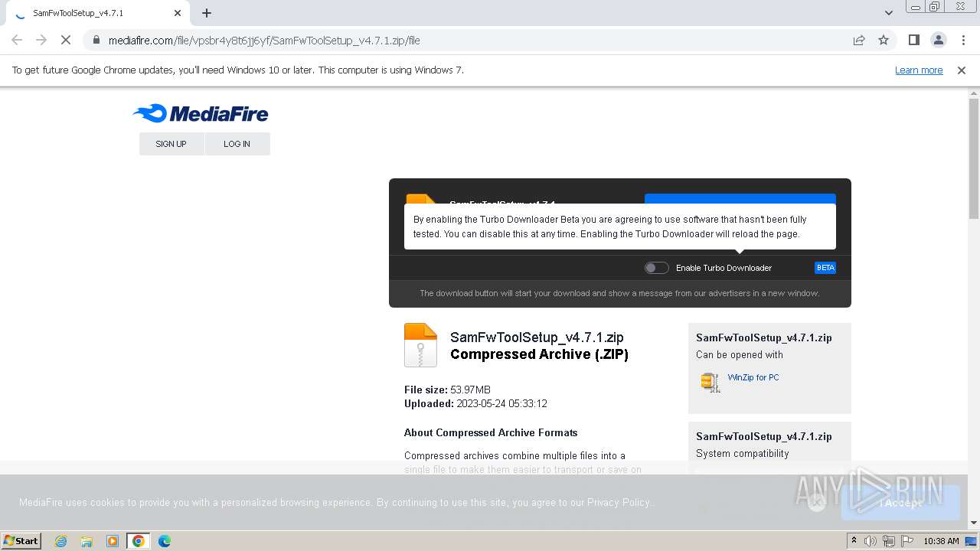This screenshot has width=980, height=551.
Task: Open the Chrome profile icon
Action: click(938, 41)
